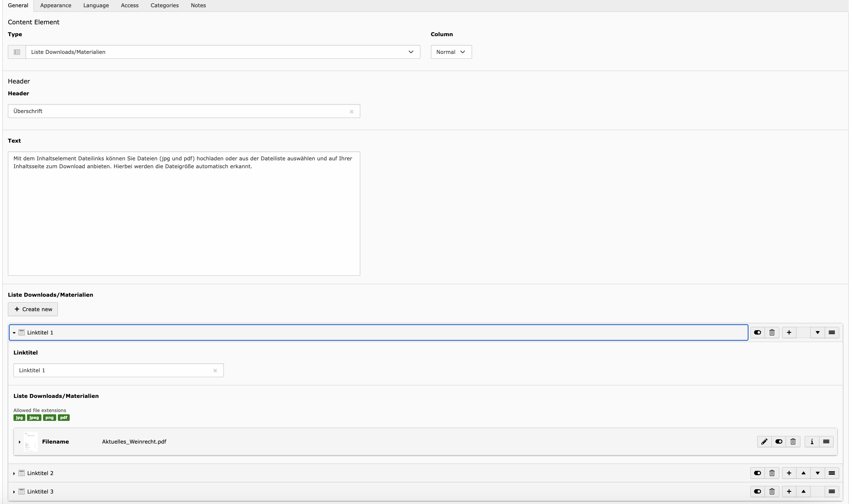Delete the Linktitel 1 record
852x504 pixels.
click(x=771, y=332)
